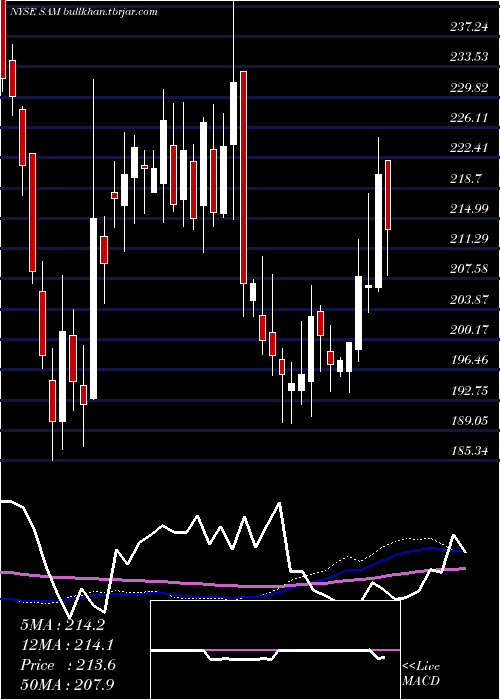The height and width of the screenshot is (700, 500).
Task: Click the 218.7 price axis label
Action: (x=467, y=179)
